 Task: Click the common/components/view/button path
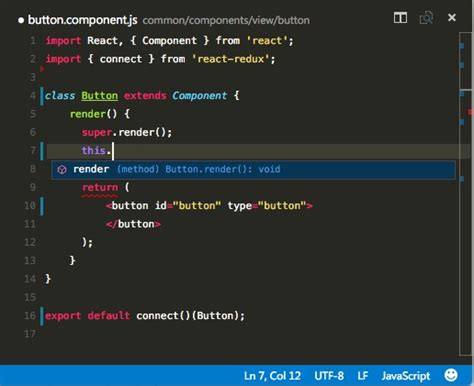coord(226,20)
